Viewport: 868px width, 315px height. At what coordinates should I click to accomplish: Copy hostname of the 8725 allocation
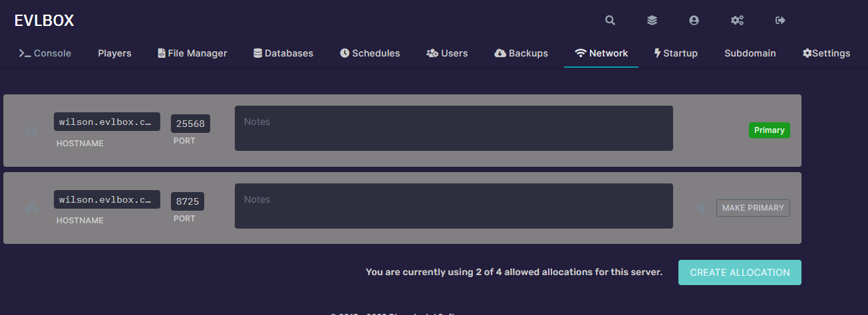point(107,199)
